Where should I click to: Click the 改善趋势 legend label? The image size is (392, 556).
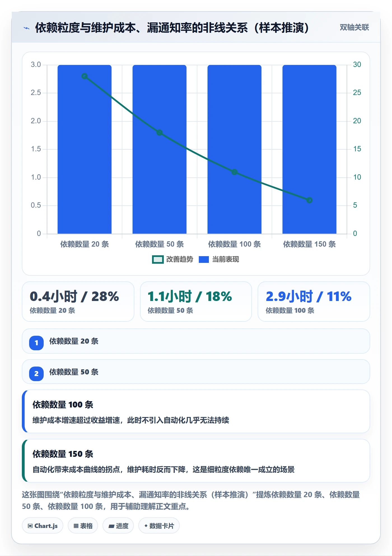179,260
